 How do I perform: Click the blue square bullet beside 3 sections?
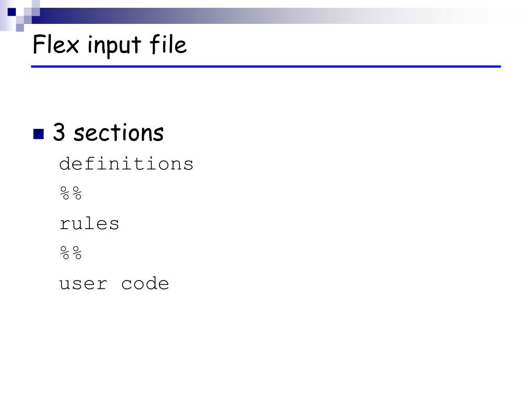tap(38, 135)
